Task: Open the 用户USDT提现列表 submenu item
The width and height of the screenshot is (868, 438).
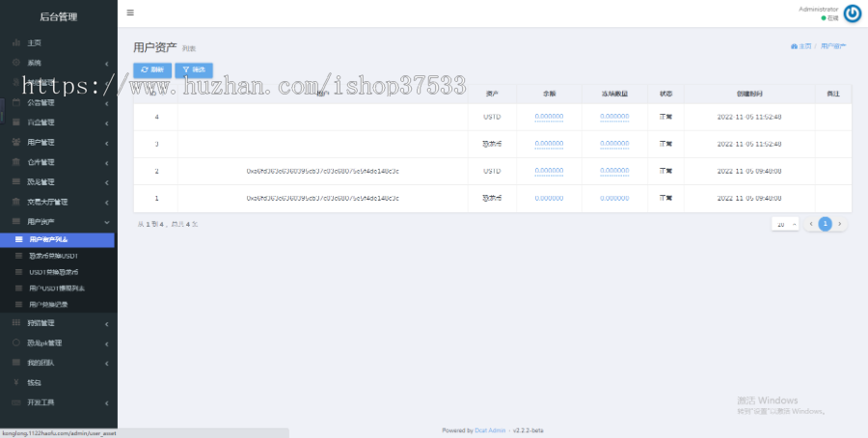Action: [59, 287]
